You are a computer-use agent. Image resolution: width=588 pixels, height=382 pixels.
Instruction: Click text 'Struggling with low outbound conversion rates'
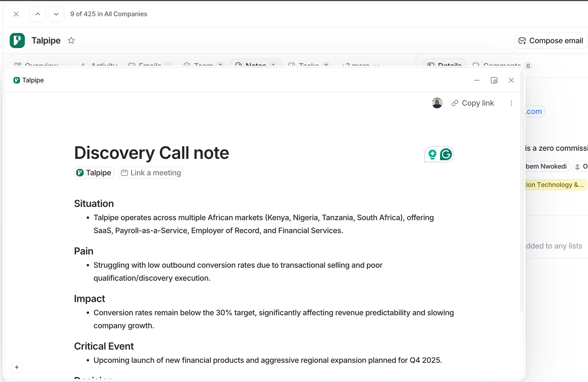click(x=174, y=265)
